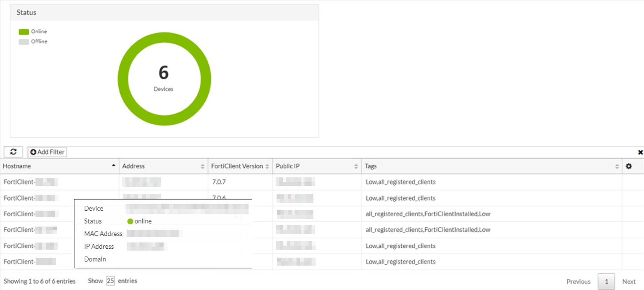Click the sort icon on the Public IP column
This screenshot has height=290, width=644.
[x=356, y=165]
